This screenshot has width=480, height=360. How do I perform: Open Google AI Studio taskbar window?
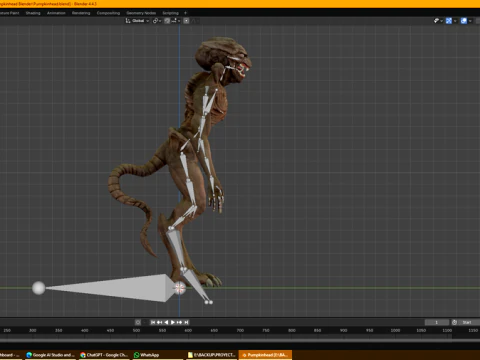coord(50,355)
